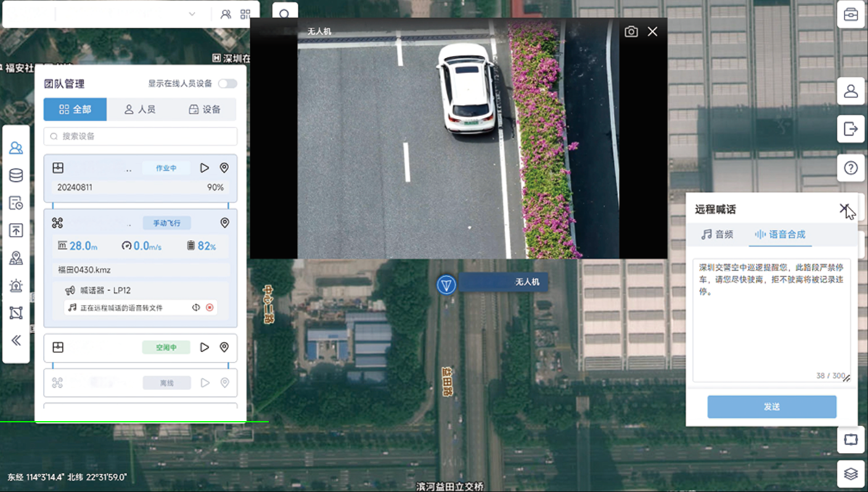Toggle 显示在线人员设备 switch

click(227, 84)
